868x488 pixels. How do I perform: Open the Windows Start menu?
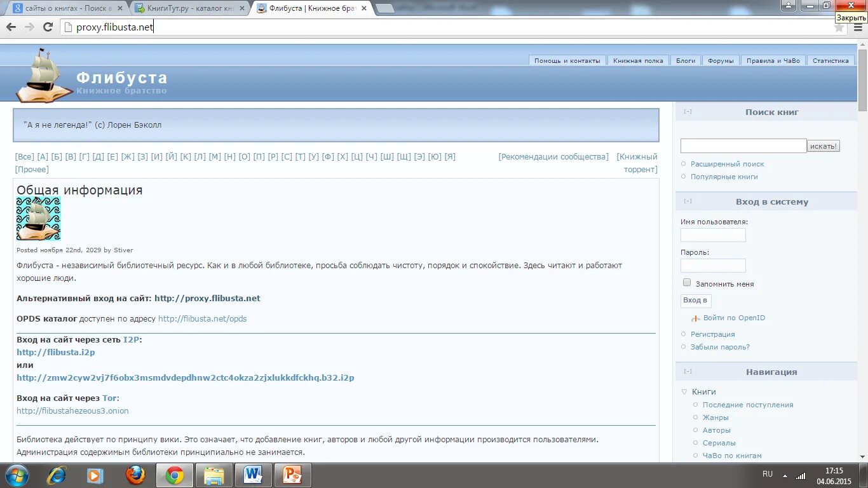point(16,475)
